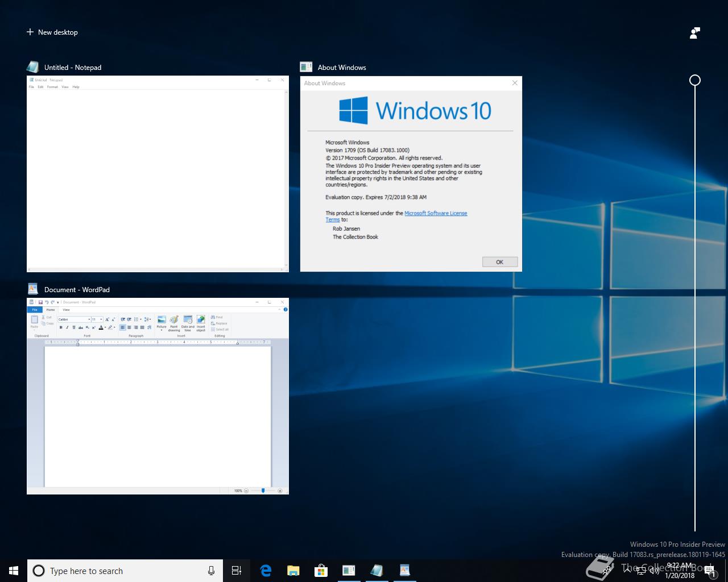Open the bullet list dropdown in WordPad
The image size is (728, 582).
click(140, 319)
